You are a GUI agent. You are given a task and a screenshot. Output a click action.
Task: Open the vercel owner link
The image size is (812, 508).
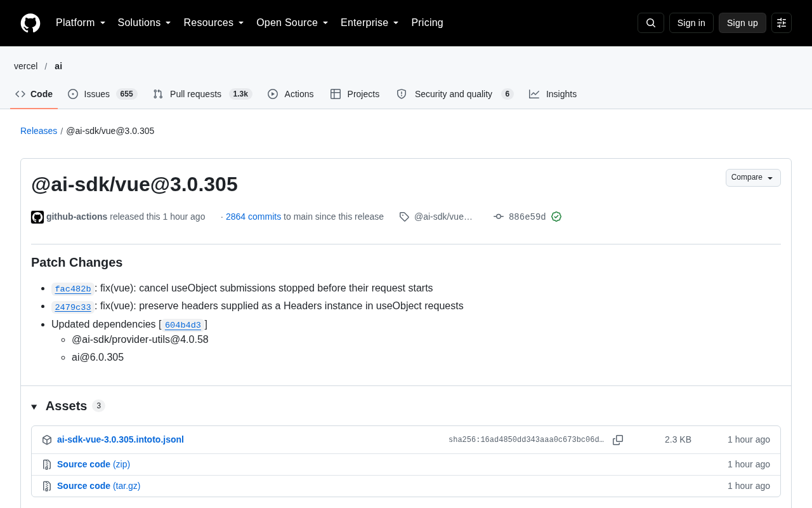[x=26, y=66]
